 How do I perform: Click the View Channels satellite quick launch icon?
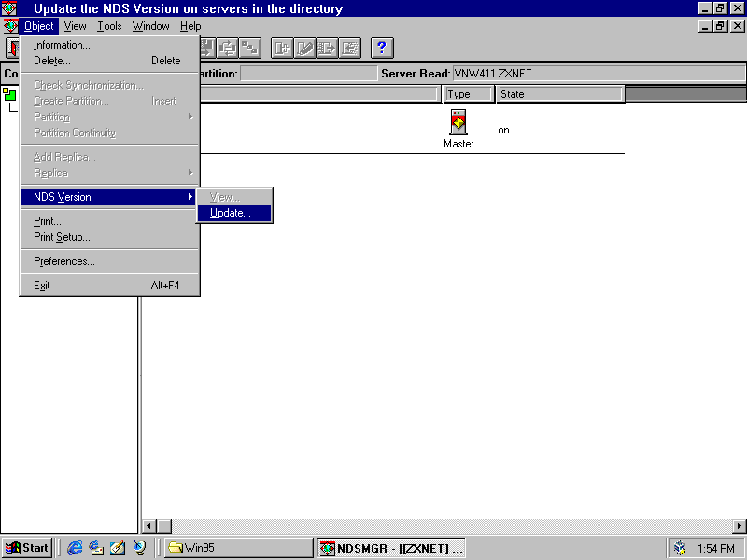coord(139,548)
